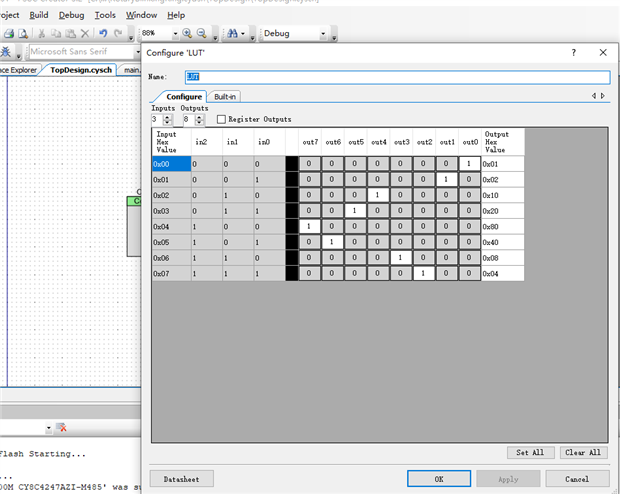Open the zoom percentage dropdown
Screen dimensions: 620x494
click(173, 33)
